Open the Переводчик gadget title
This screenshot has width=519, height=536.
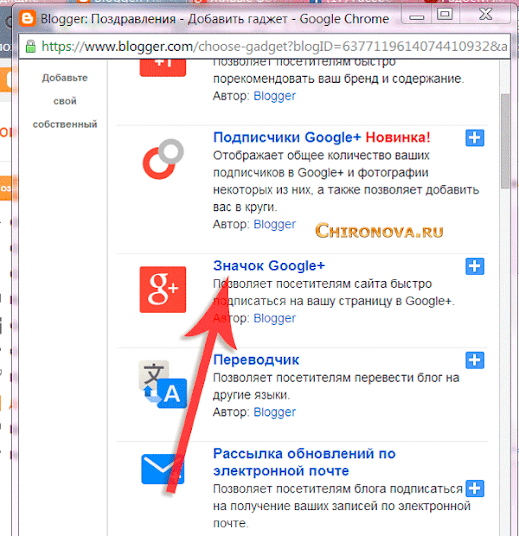(x=256, y=360)
